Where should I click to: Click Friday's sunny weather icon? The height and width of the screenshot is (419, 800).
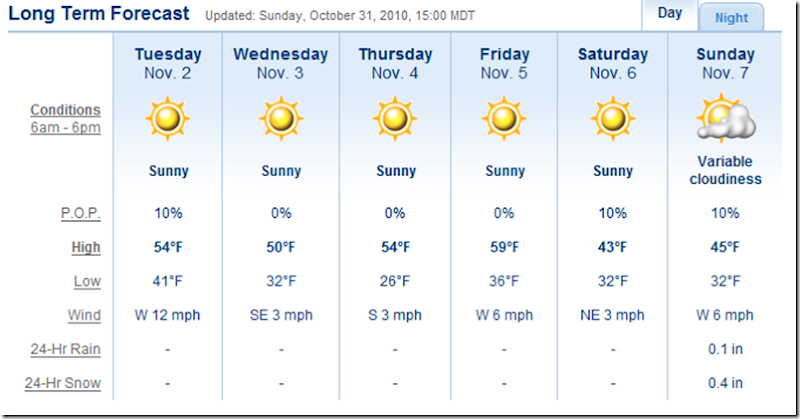pyautogui.click(x=505, y=120)
